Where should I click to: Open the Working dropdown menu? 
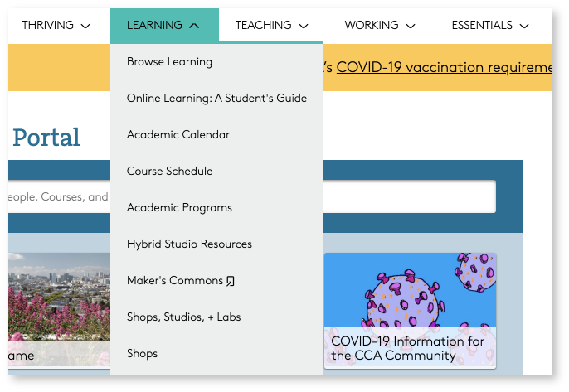pyautogui.click(x=380, y=25)
